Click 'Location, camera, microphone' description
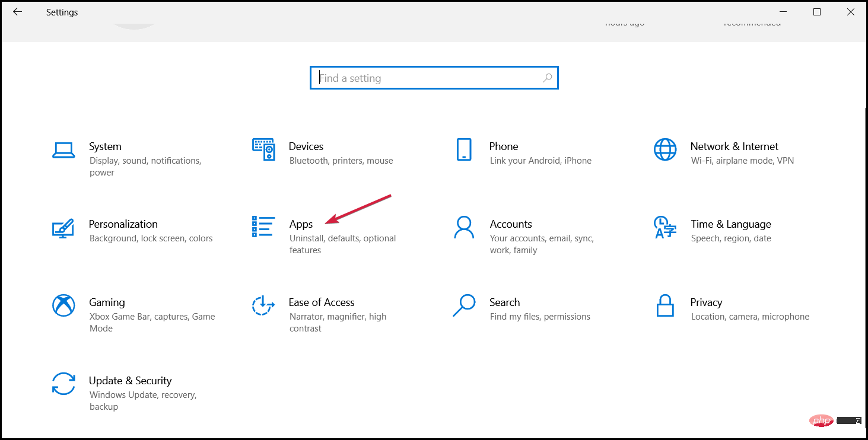Screen dimensions: 868x440 750,317
